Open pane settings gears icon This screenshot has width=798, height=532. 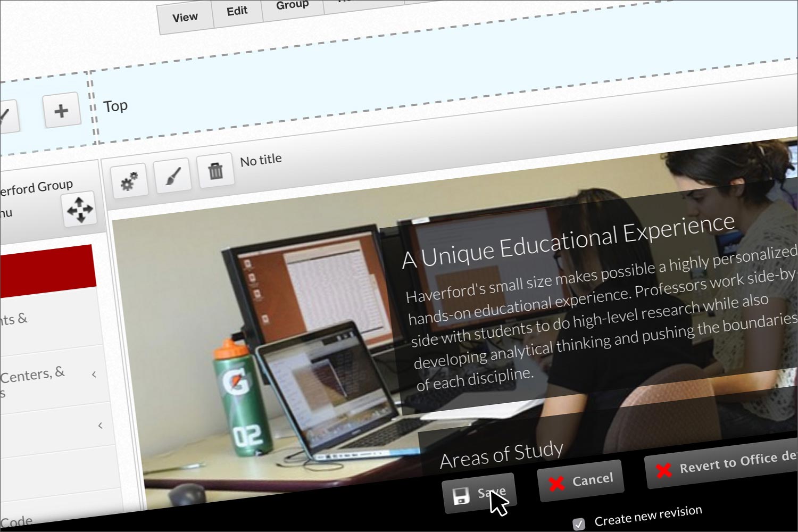click(129, 181)
